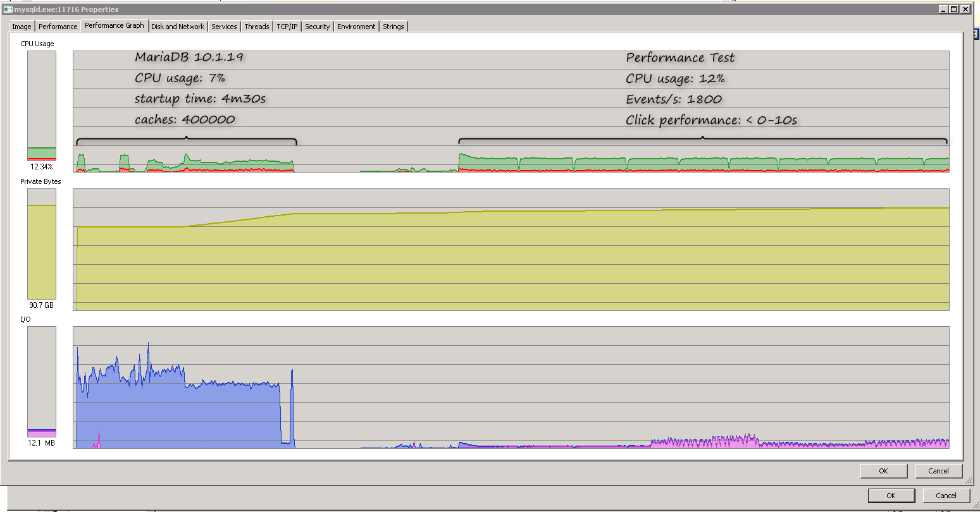The width and height of the screenshot is (980, 512).
Task: Click the mysqld.exe title bar application icon
Action: (x=6, y=9)
